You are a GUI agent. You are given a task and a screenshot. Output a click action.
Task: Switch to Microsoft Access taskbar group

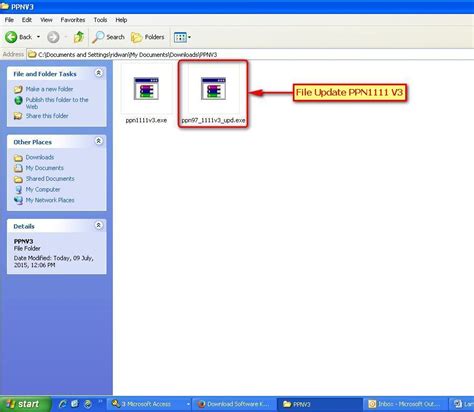coord(149,404)
